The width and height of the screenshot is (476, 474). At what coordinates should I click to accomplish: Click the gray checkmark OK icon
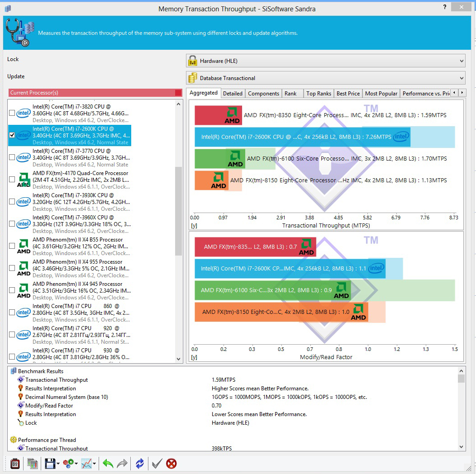(x=157, y=464)
